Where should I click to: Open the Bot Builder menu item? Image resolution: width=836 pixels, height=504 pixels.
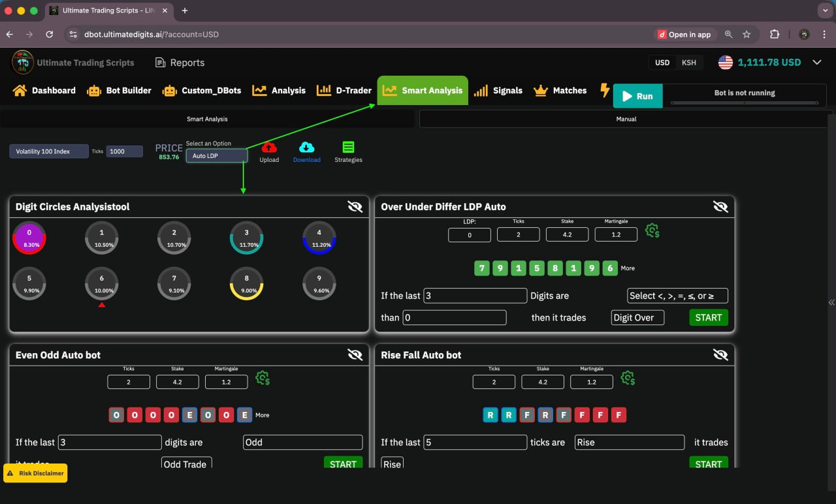119,91
